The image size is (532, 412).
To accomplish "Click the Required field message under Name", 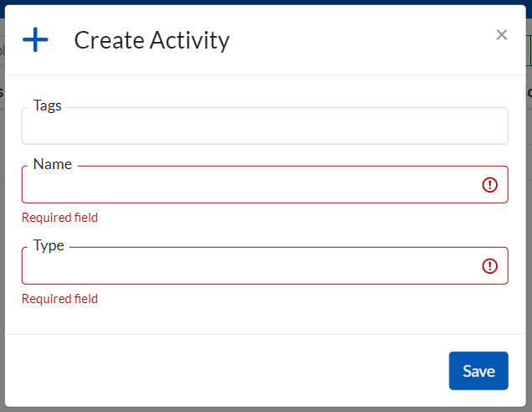I will click(59, 218).
